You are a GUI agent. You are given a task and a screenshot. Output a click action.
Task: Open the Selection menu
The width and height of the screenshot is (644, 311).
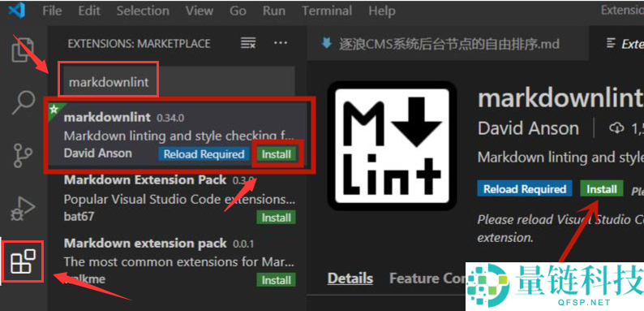tap(143, 11)
